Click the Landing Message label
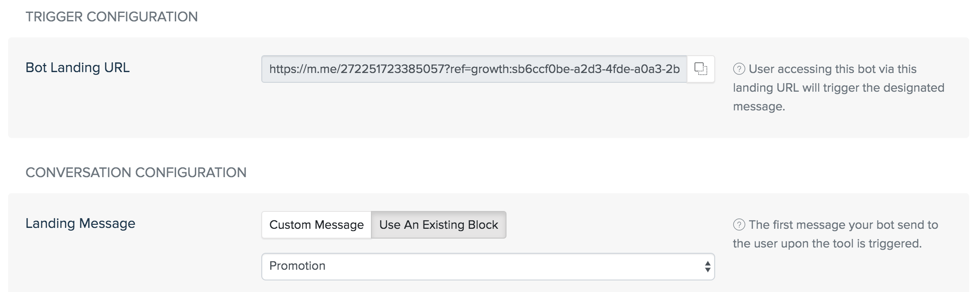Screen dimensions: 980x292 [x=80, y=223]
